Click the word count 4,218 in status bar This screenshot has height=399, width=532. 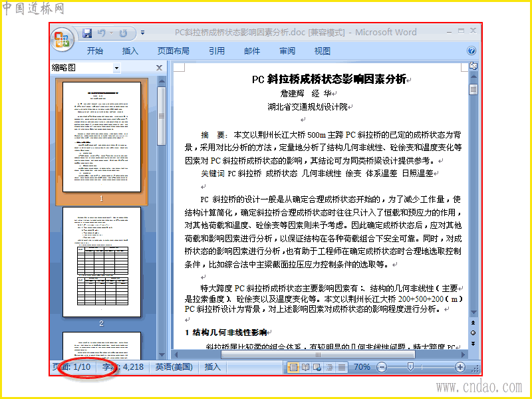[123, 367]
